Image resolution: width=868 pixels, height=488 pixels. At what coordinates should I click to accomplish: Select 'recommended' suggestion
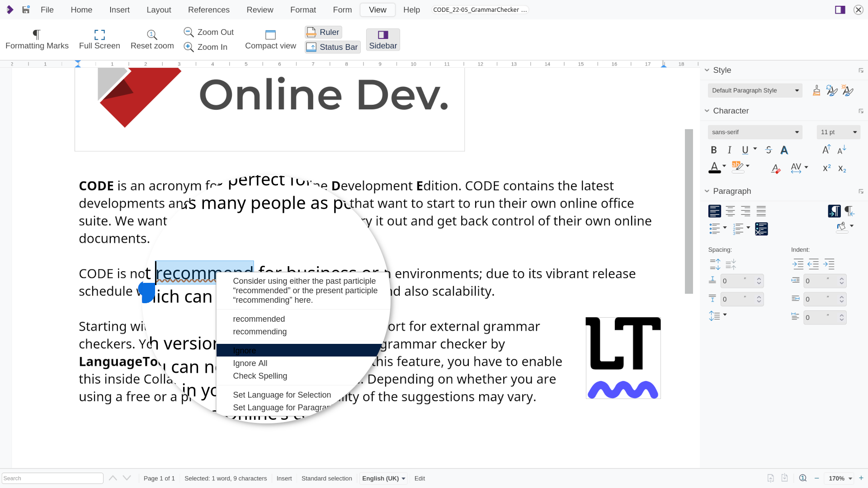pos(259,319)
